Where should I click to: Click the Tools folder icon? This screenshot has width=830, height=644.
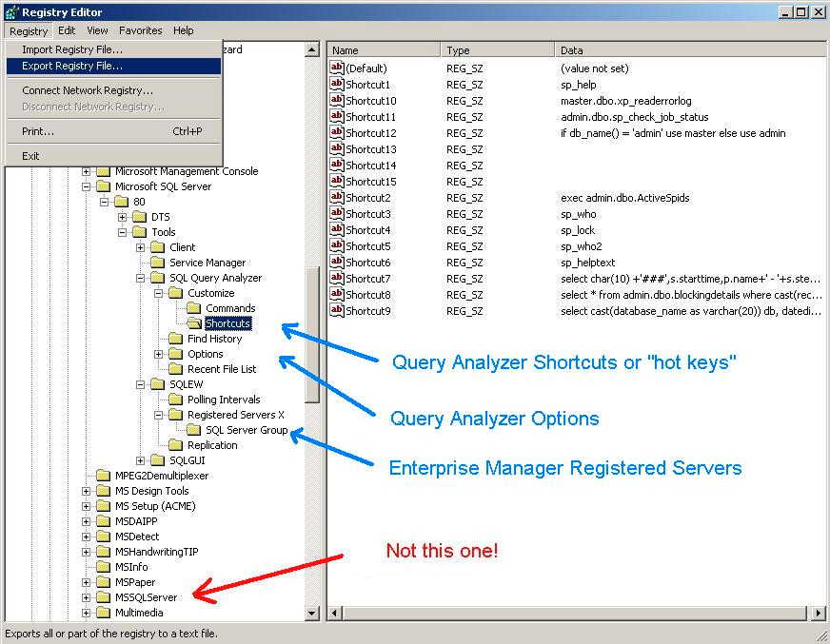click(140, 232)
